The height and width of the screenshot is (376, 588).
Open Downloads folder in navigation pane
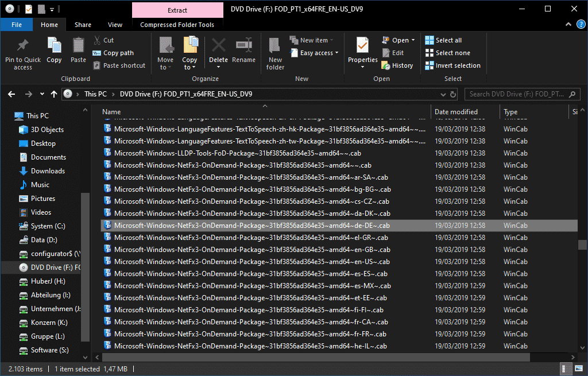(48, 171)
